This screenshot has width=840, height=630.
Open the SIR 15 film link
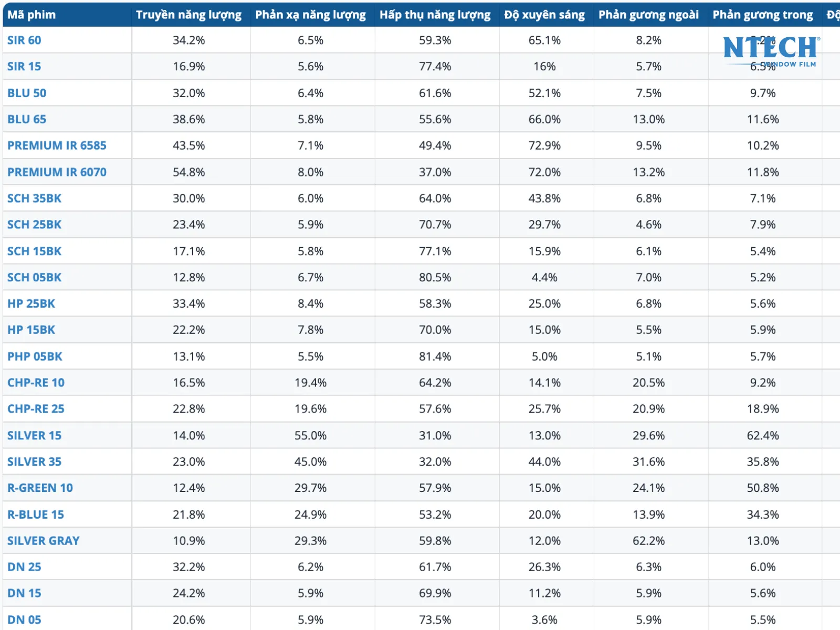point(24,67)
